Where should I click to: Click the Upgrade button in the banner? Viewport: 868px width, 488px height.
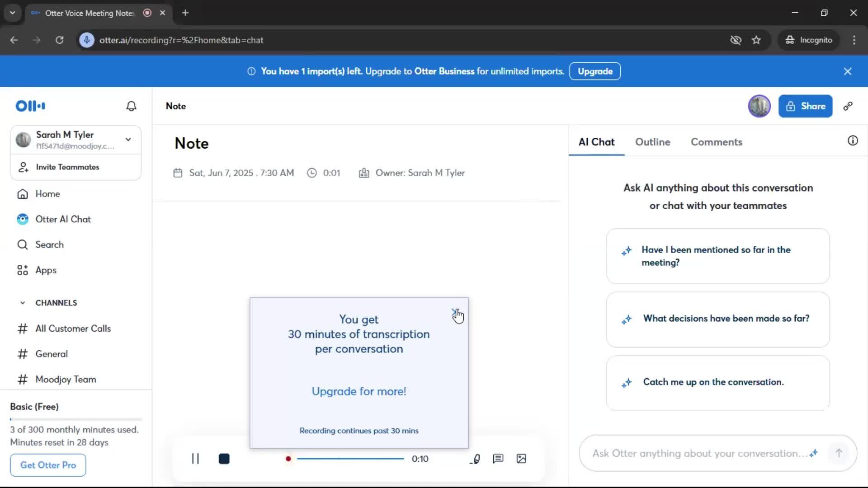(x=595, y=71)
